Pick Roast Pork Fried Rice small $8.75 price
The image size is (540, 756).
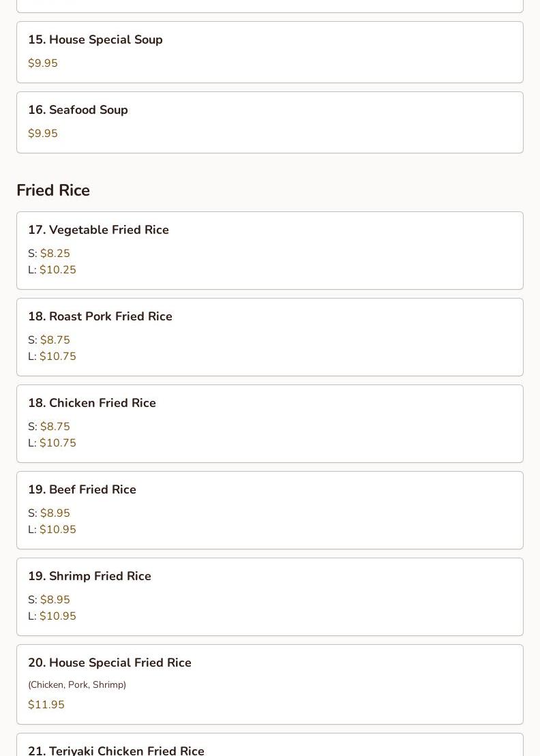[55, 340]
